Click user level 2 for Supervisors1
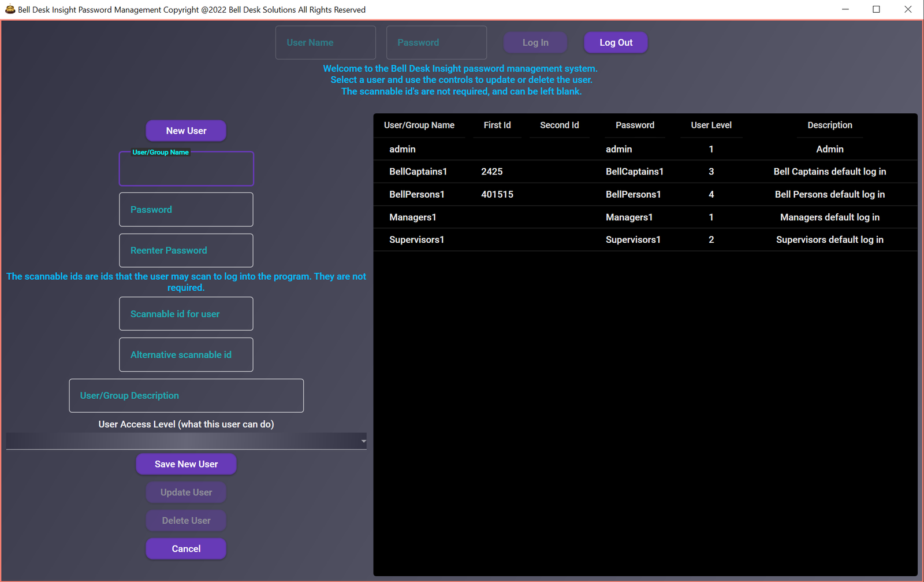 pyautogui.click(x=711, y=240)
